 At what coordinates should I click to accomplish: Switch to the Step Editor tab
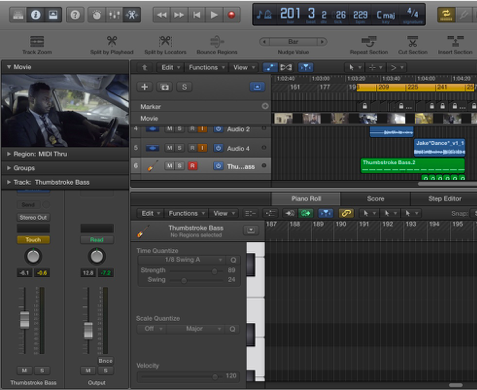point(445,199)
